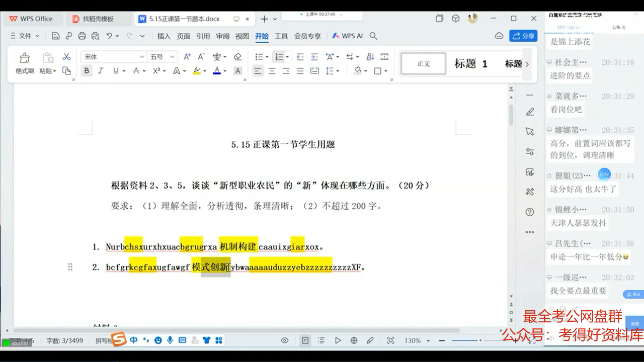Click the Clear Formatting eraser icon
This screenshot has height=362, width=644.
coord(238,57)
